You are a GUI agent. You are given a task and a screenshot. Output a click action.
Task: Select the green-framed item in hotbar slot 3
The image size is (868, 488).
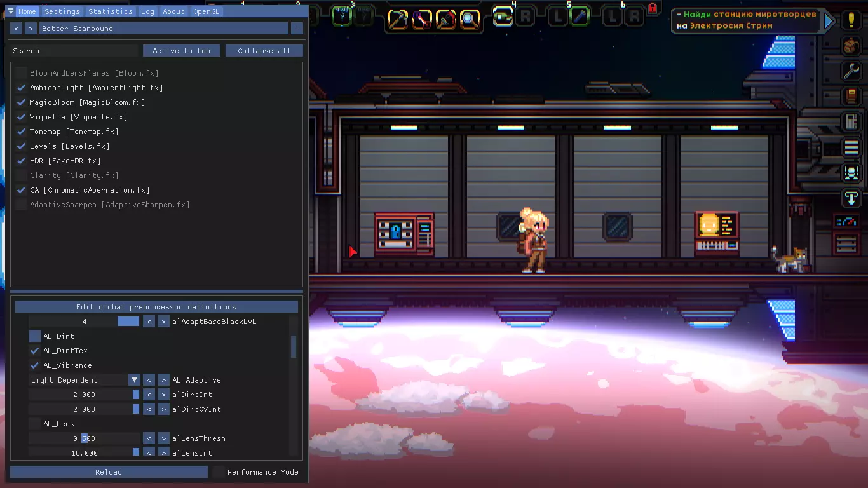(x=343, y=17)
